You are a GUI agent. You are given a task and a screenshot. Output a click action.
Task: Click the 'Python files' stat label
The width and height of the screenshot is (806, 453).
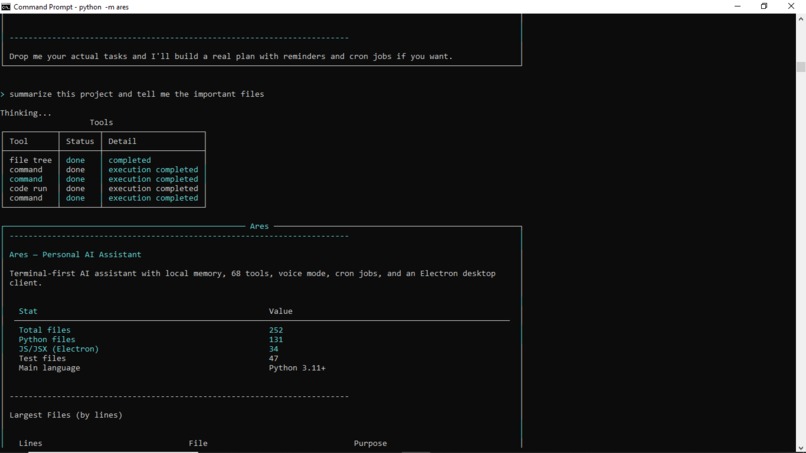(x=47, y=339)
